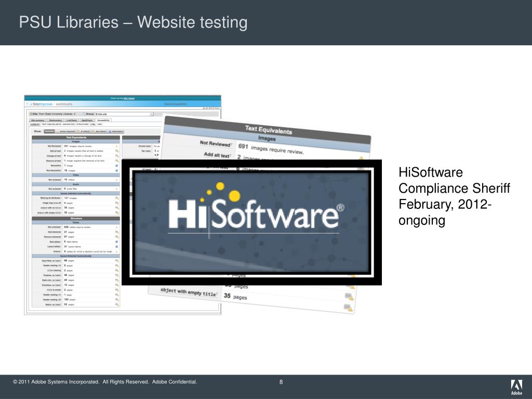Click warning icon beside 691 images require review
The height and width of the screenshot is (399, 532).
[117, 146]
